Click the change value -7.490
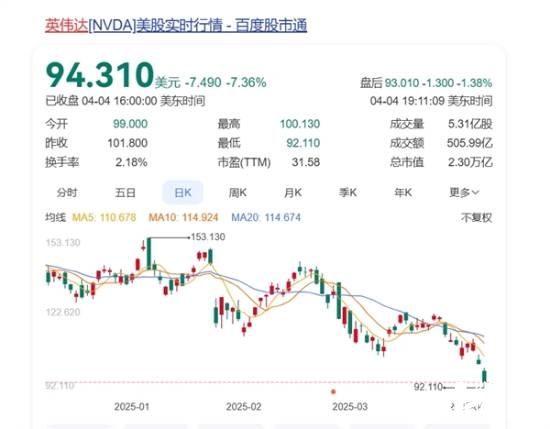550x429 pixels. (203, 83)
